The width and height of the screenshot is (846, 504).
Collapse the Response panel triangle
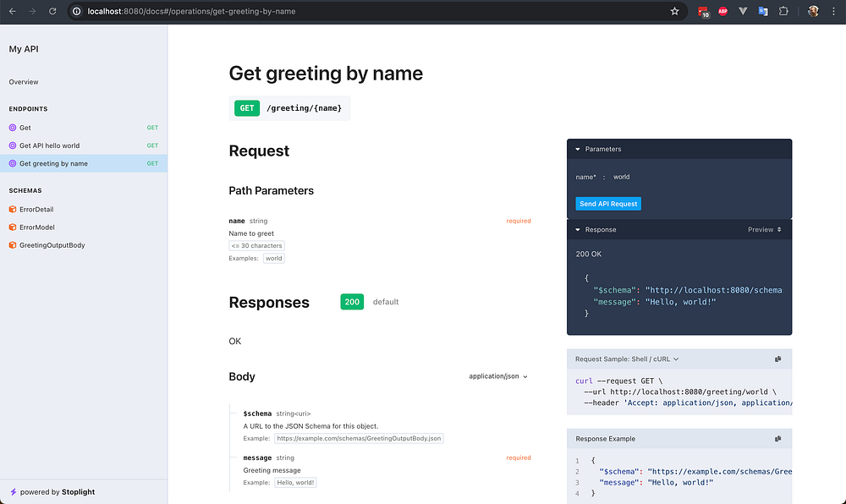coord(577,230)
